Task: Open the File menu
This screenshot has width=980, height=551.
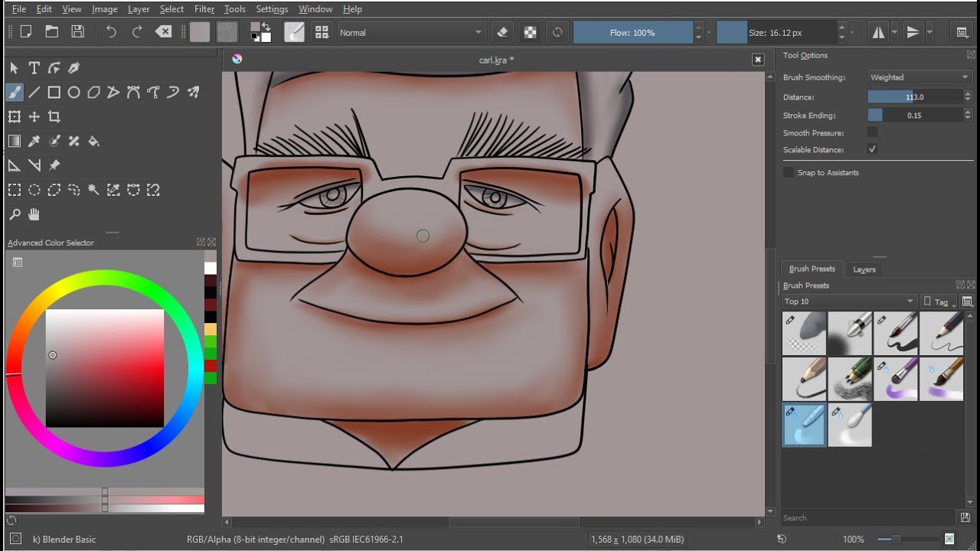Action: (19, 9)
